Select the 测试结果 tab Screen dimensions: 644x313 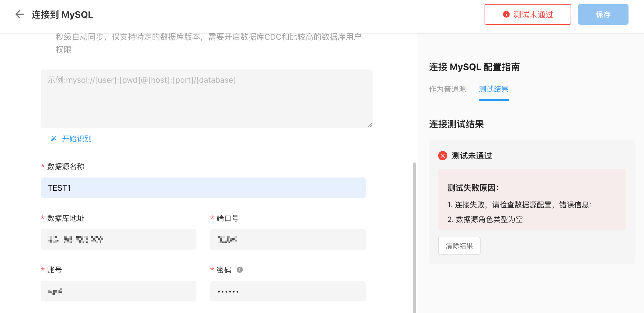coord(493,89)
